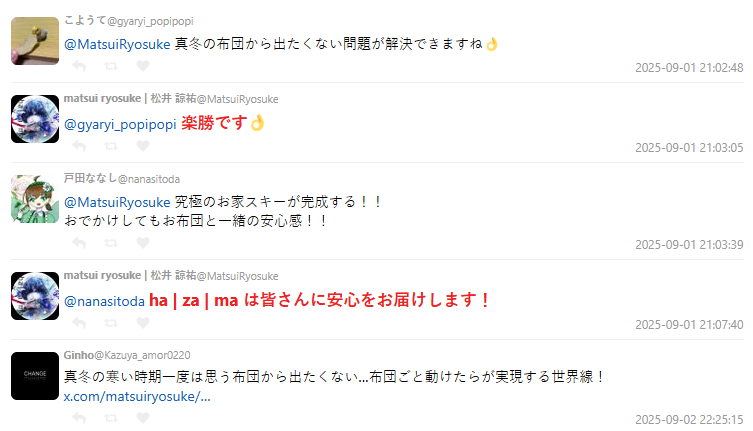Open the @nanasitoda mention link

point(104,301)
